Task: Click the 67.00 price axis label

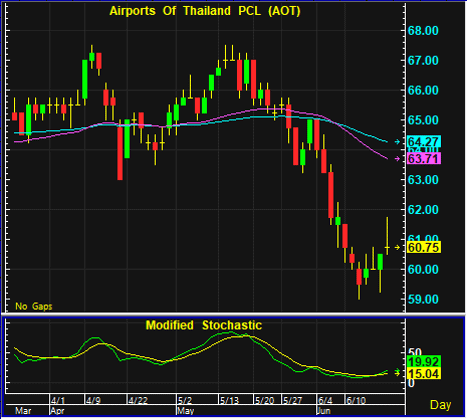Action: click(x=423, y=61)
